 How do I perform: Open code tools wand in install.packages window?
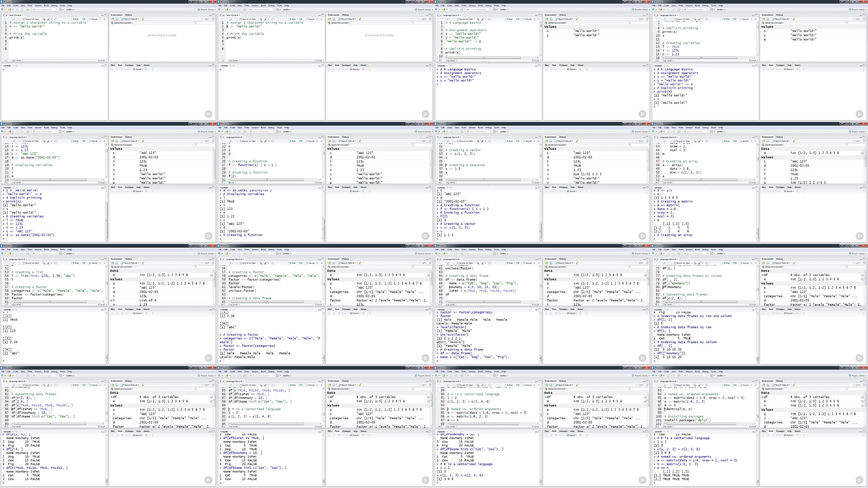[700, 385]
